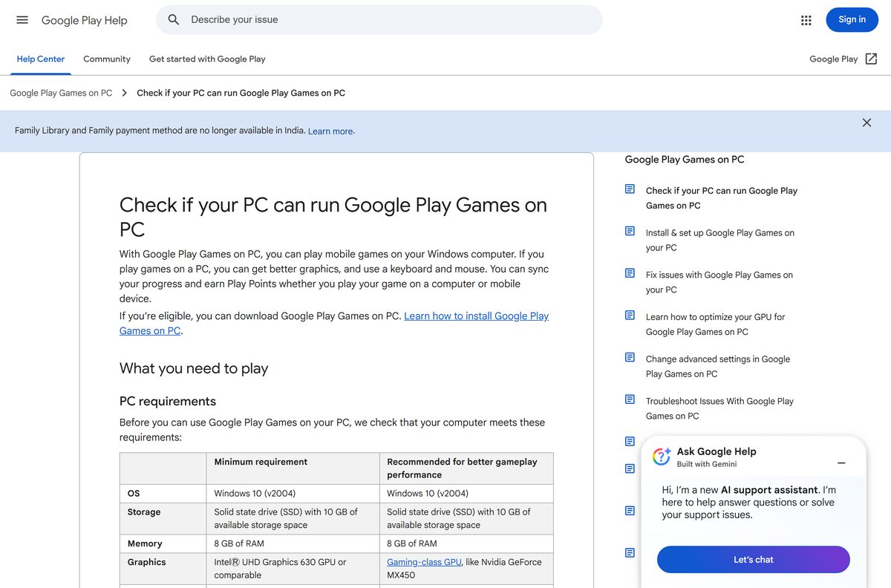Viewport: 891px width, 588px height.
Task: Switch to the Help Center tab
Action: (41, 59)
